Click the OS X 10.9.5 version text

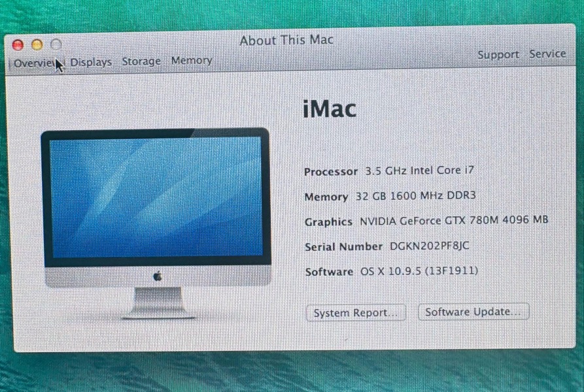point(419,271)
